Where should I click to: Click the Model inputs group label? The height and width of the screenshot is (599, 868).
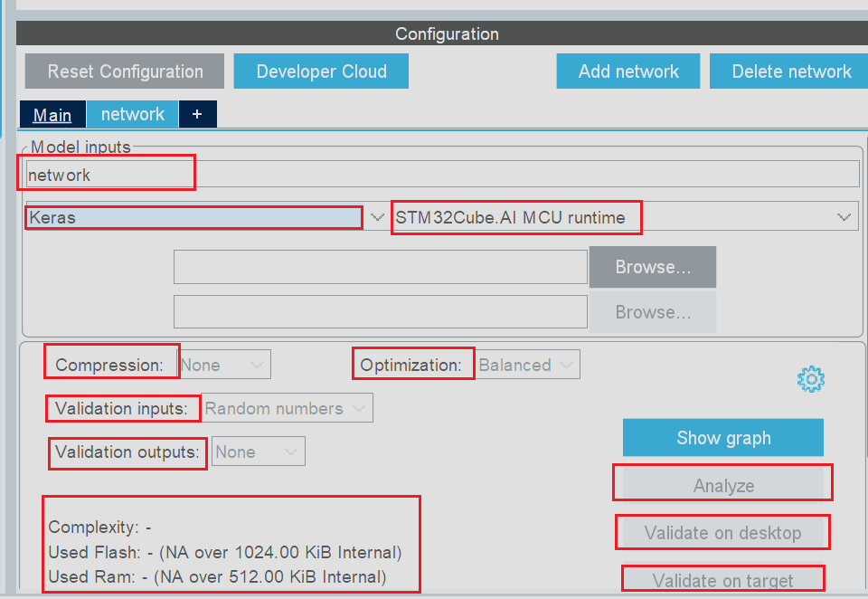(x=80, y=147)
